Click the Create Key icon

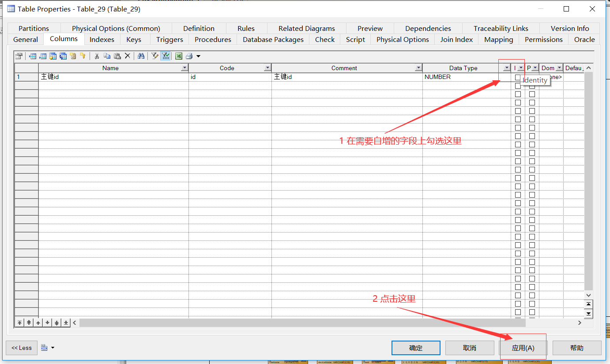[83, 56]
